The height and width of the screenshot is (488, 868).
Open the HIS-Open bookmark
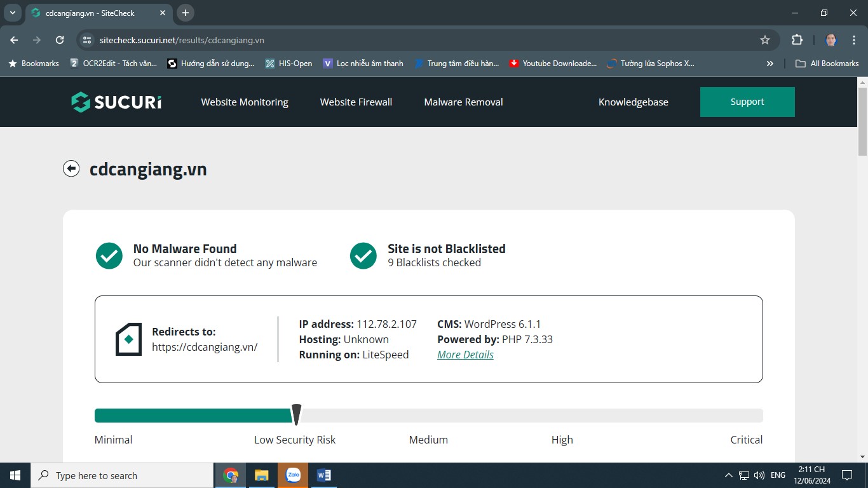pyautogui.click(x=289, y=64)
